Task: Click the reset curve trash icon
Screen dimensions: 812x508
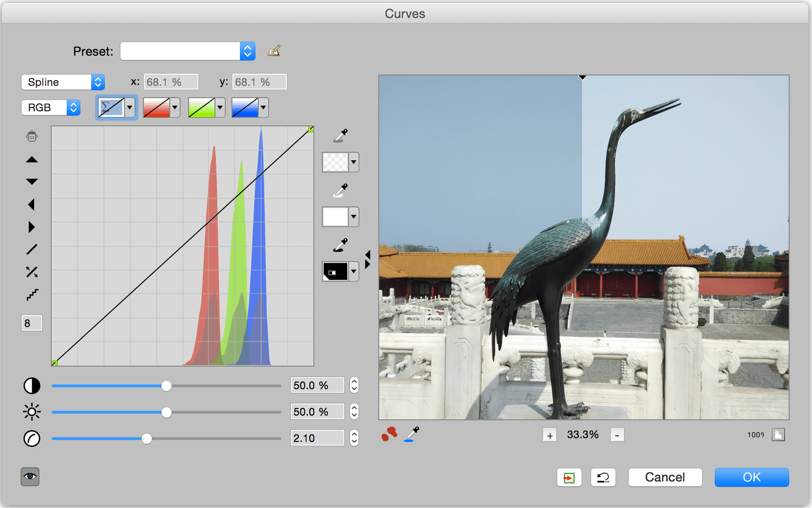Action: coord(31,136)
